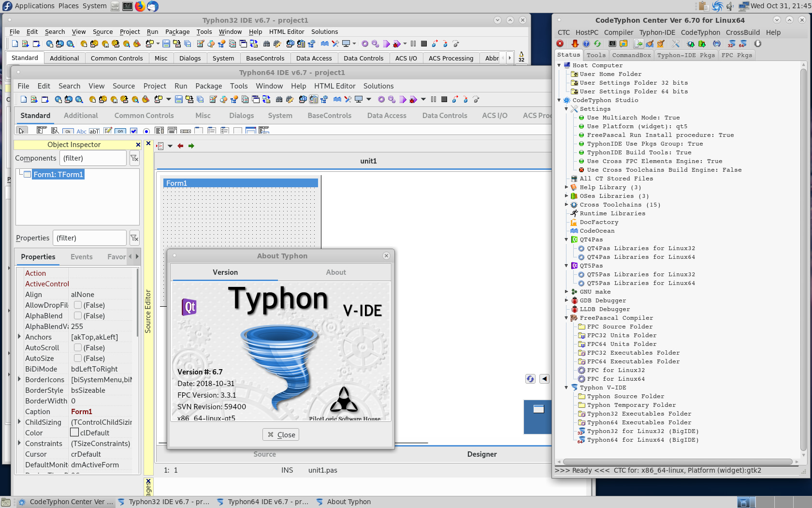Toggle the AlphaBlend checkbox

[x=77, y=315]
